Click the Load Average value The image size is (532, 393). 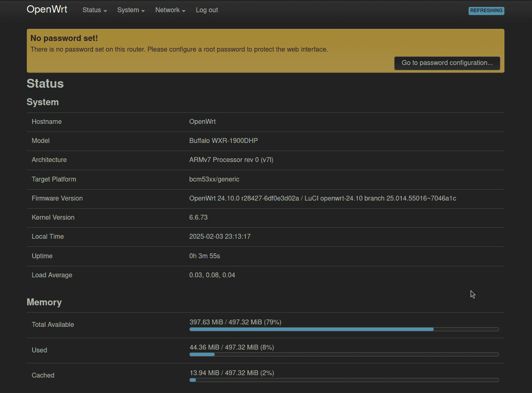pyautogui.click(x=212, y=275)
